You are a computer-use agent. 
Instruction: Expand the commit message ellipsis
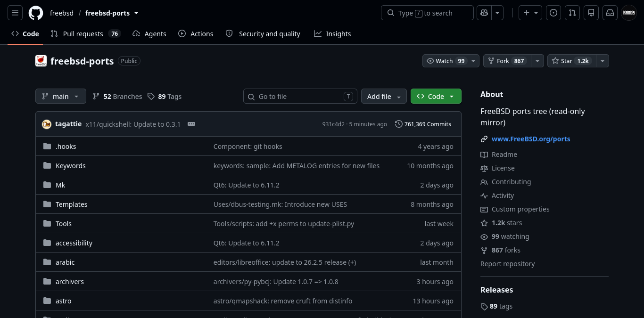pyautogui.click(x=191, y=124)
